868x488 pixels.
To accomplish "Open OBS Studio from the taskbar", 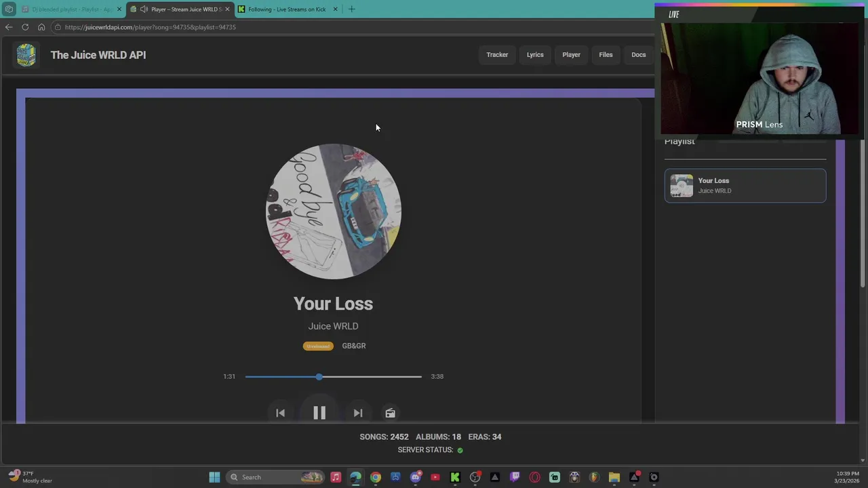I will click(x=475, y=477).
